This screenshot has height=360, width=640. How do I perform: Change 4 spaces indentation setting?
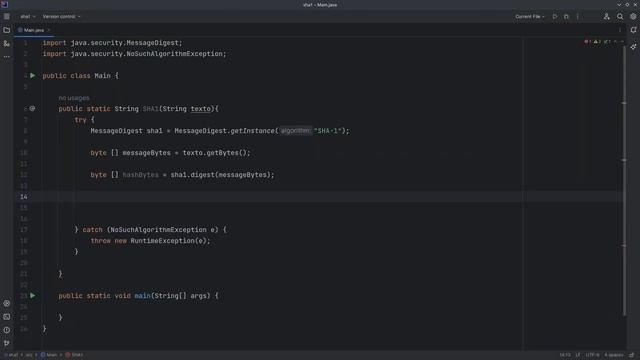(614, 355)
